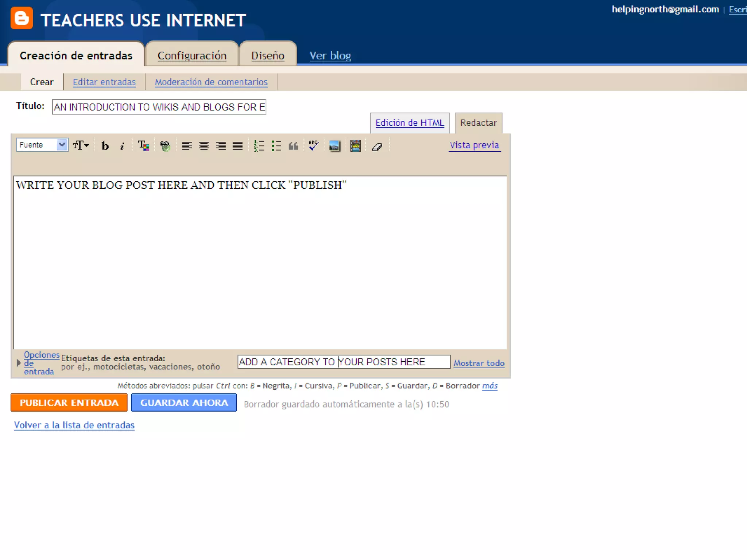The width and height of the screenshot is (747, 560).
Task: Click the labels input field
Action: click(x=344, y=362)
